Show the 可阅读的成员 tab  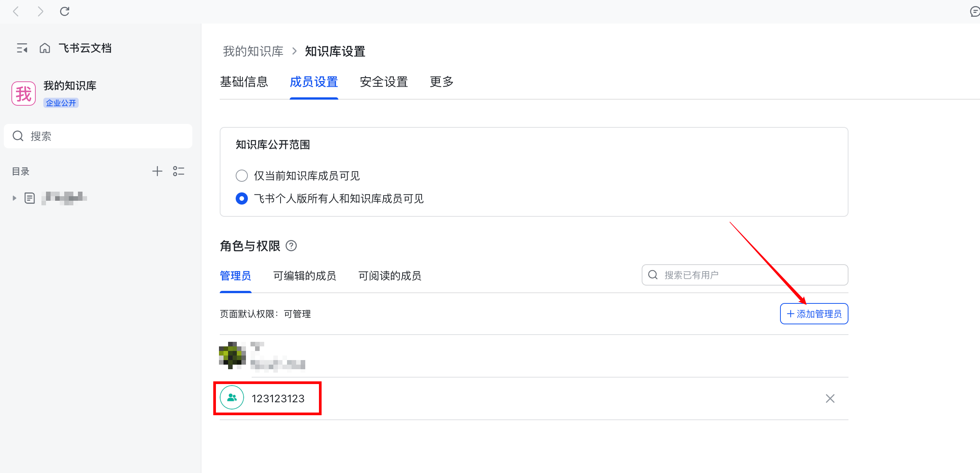pos(390,276)
